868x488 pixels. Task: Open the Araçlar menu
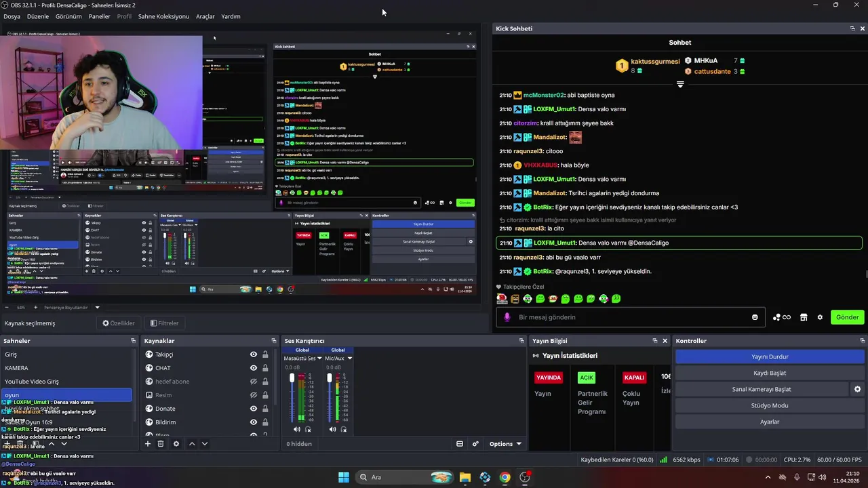205,16
